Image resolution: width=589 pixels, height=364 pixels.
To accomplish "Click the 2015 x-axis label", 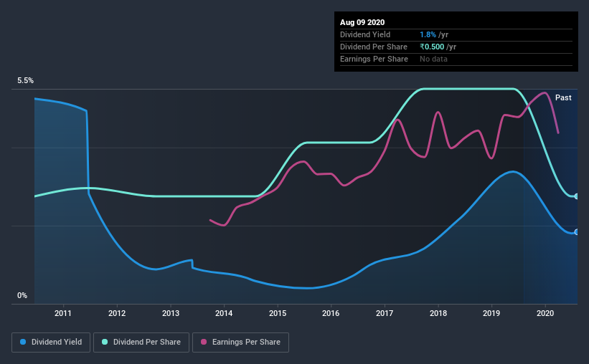I will 278,313.
